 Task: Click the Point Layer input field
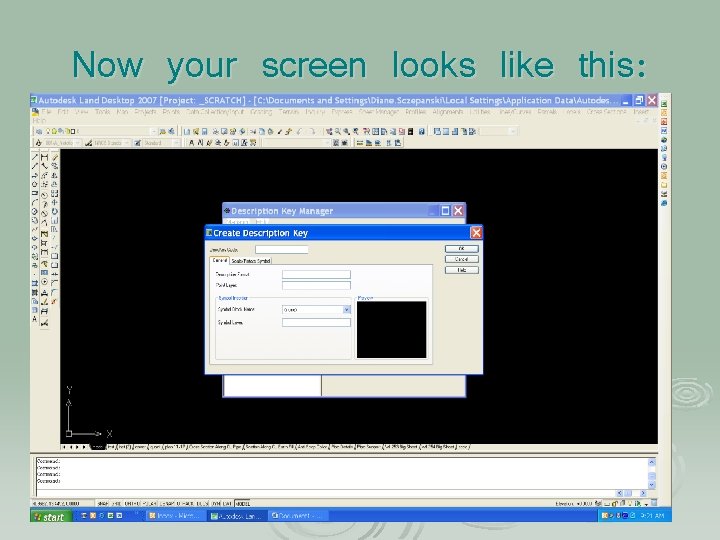(316, 285)
